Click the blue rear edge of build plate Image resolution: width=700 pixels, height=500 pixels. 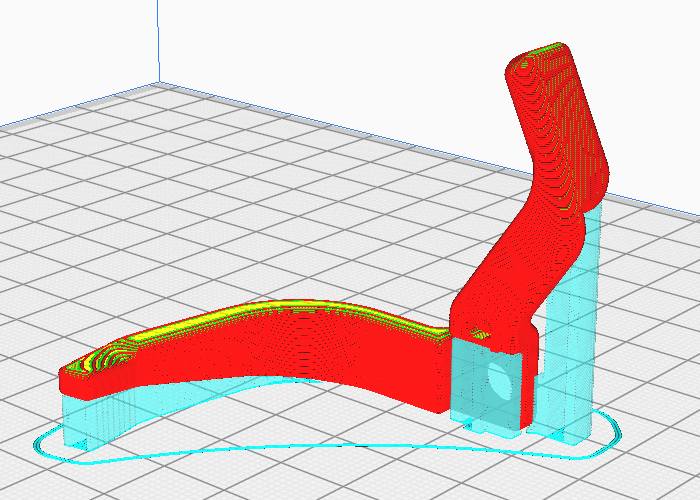pos(429,149)
